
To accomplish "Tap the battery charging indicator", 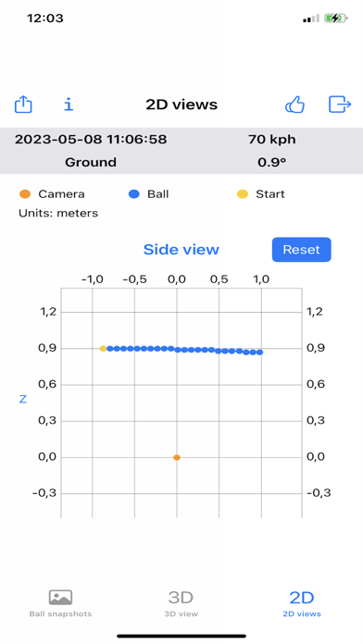I will (335, 19).
